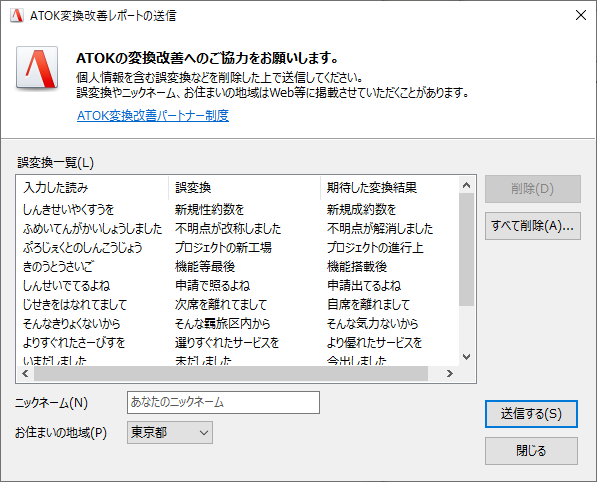Click misconversion cell プロジェクトの新工場
The height and width of the screenshot is (482, 597).
[223, 247]
